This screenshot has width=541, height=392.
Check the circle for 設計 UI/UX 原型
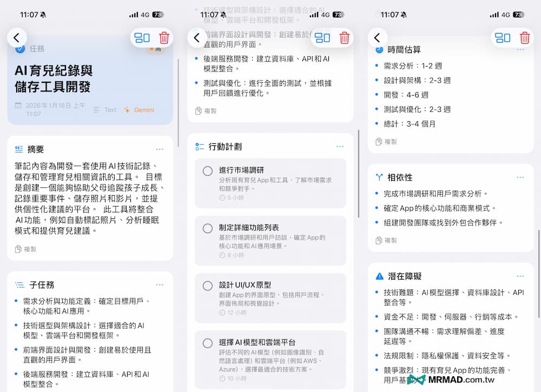pos(207,286)
